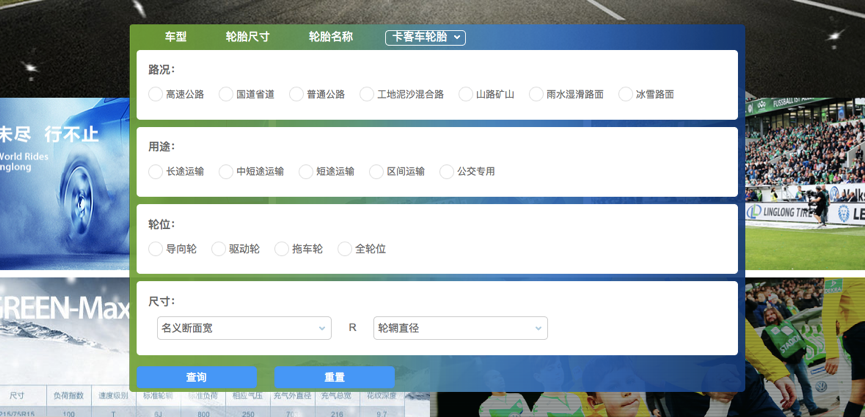
Task: Expand the 名义断面宽 dropdown
Action: (244, 328)
